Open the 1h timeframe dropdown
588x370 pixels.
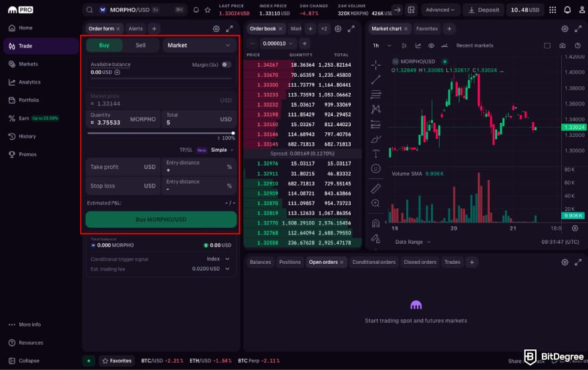(382, 45)
